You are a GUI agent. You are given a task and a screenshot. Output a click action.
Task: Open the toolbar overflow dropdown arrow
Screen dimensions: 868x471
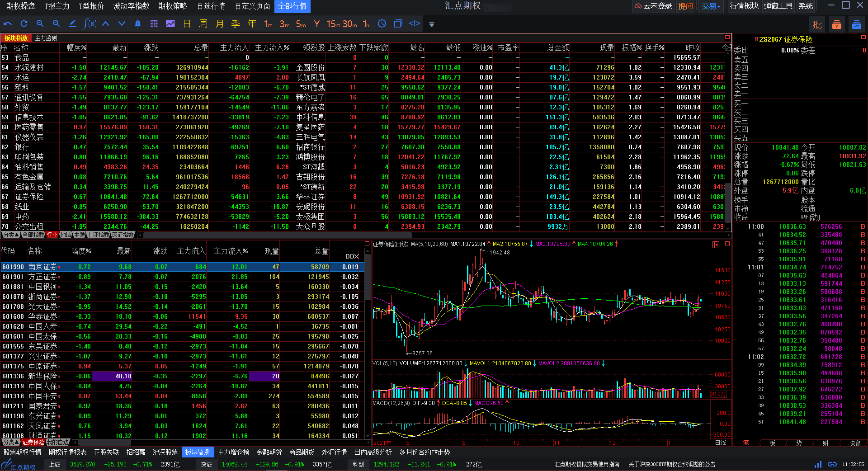pos(432,24)
